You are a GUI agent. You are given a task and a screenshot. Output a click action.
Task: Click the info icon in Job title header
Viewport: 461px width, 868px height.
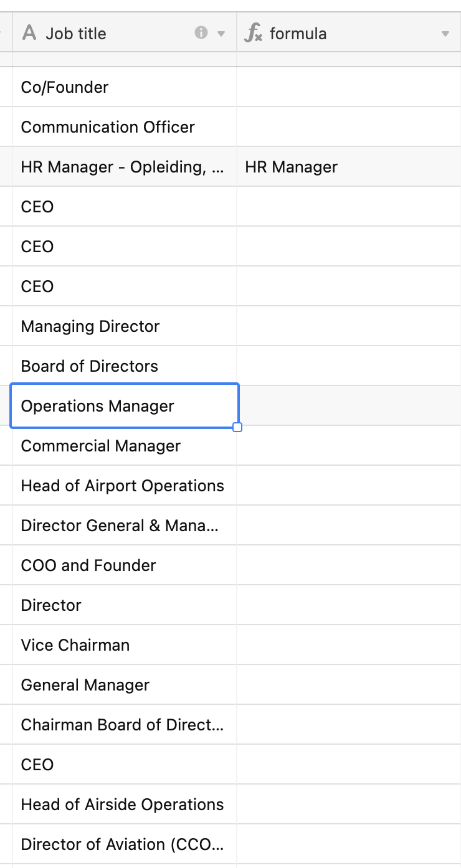click(x=201, y=33)
